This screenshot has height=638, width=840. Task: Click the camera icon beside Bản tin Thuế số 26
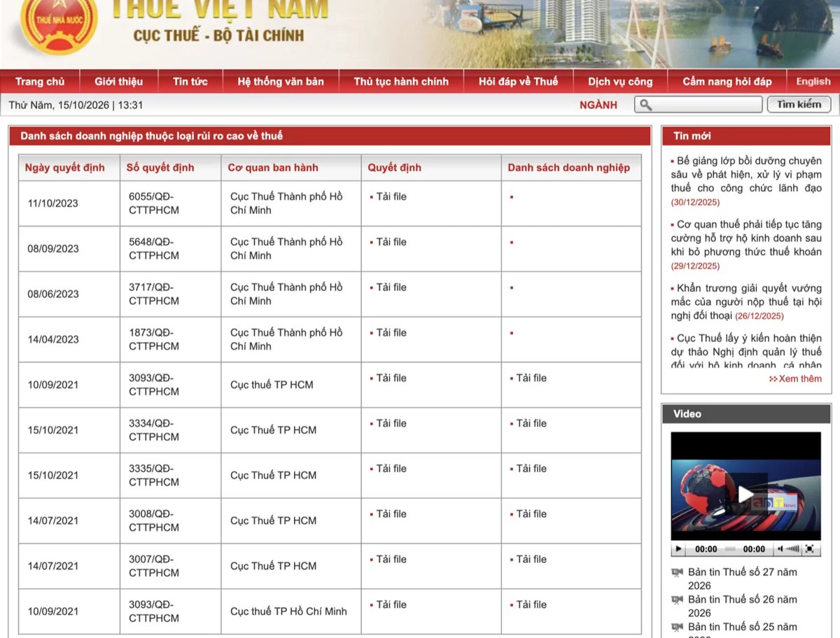(677, 600)
